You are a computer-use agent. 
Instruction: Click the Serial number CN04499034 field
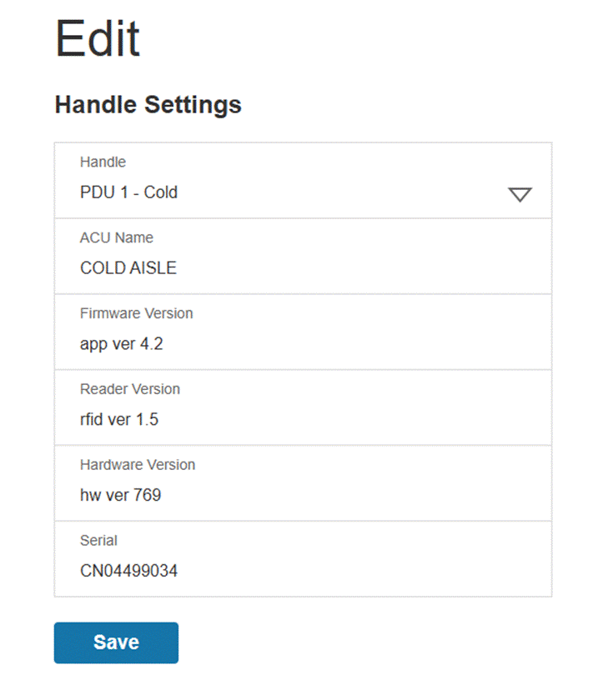click(128, 571)
